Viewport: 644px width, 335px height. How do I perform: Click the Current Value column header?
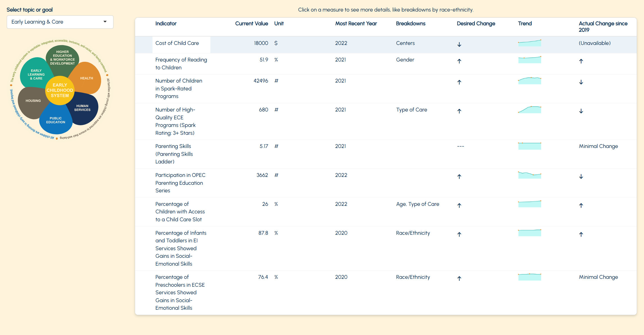pyautogui.click(x=252, y=24)
